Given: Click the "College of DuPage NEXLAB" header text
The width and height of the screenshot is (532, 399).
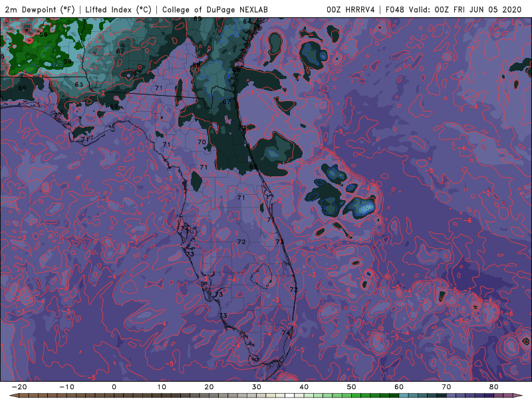Looking at the screenshot, I should click(215, 9).
